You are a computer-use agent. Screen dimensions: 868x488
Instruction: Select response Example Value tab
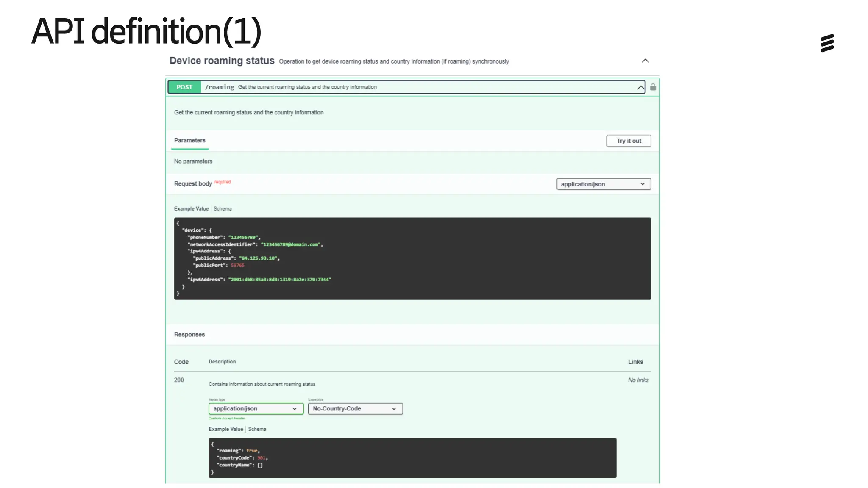[x=225, y=429]
